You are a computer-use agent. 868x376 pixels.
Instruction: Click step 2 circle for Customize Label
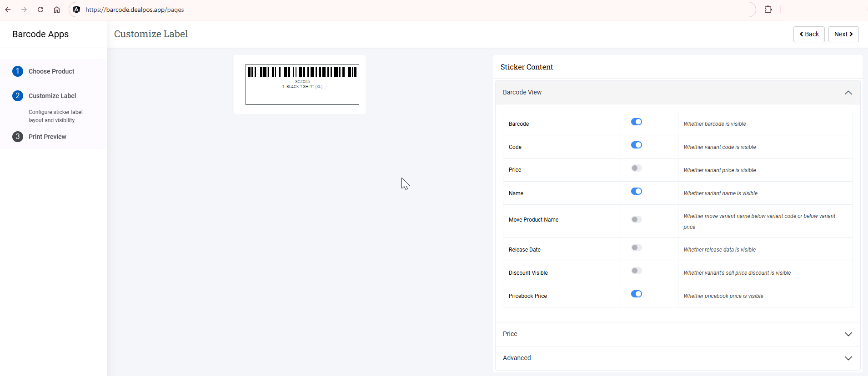tap(18, 96)
